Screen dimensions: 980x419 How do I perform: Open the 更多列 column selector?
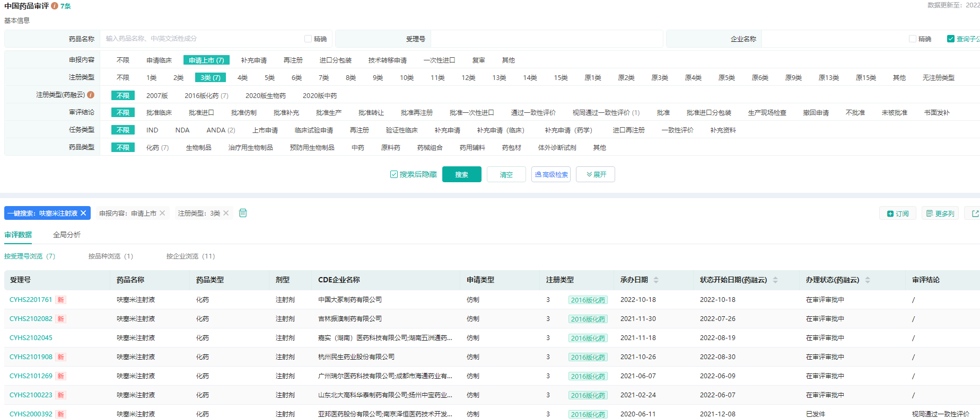[x=940, y=213]
